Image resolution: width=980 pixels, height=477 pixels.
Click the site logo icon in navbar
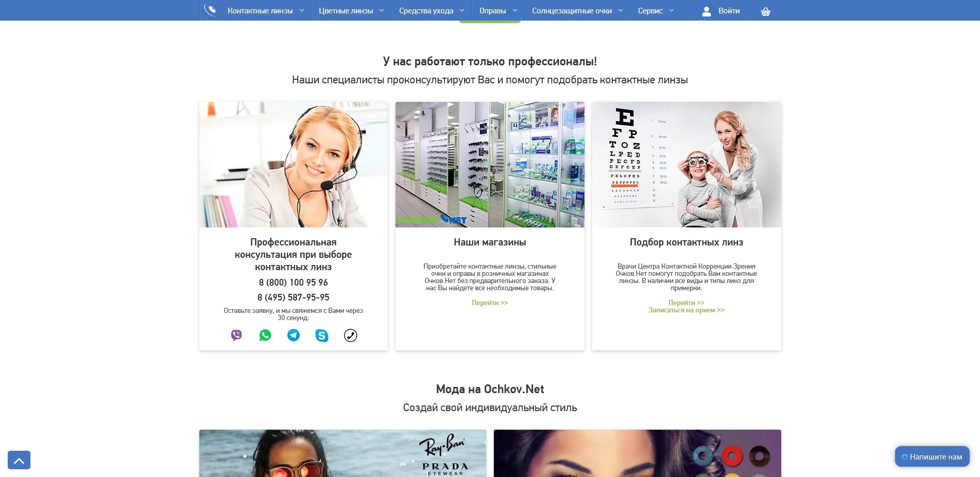coord(210,10)
